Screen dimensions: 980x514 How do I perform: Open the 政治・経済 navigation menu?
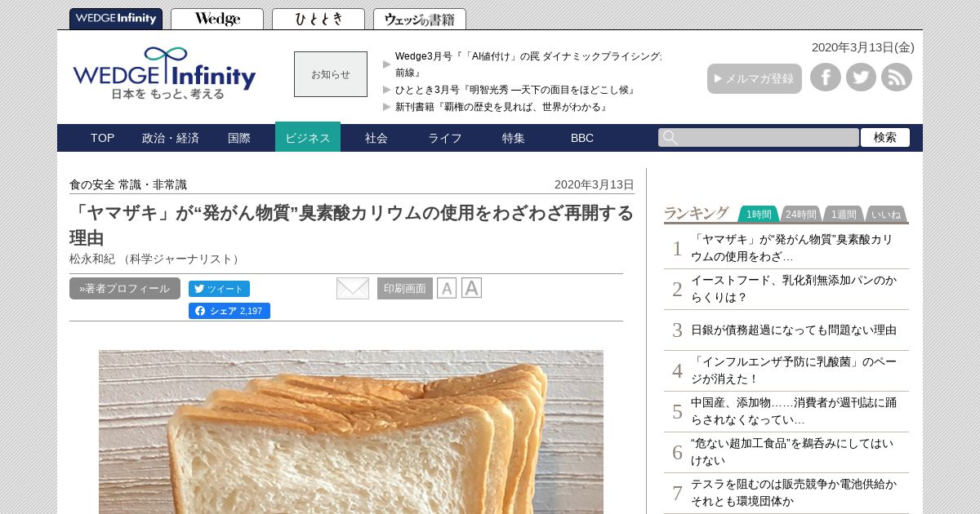171,138
